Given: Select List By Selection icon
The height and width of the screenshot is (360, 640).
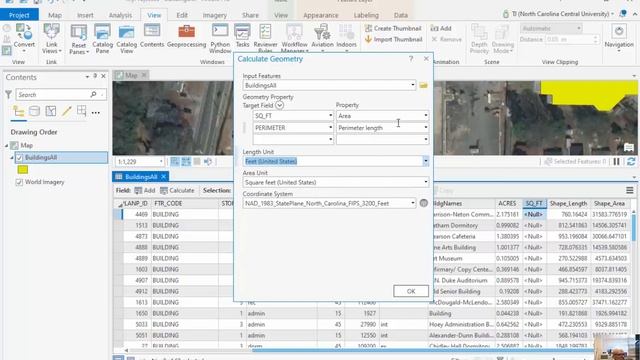Looking at the screenshot, I should [x=51, y=111].
